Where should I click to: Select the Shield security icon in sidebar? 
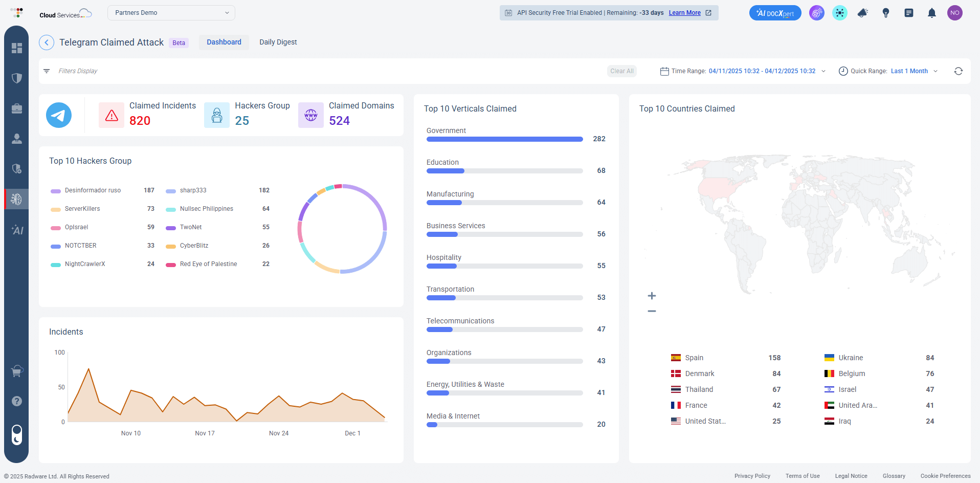17,78
